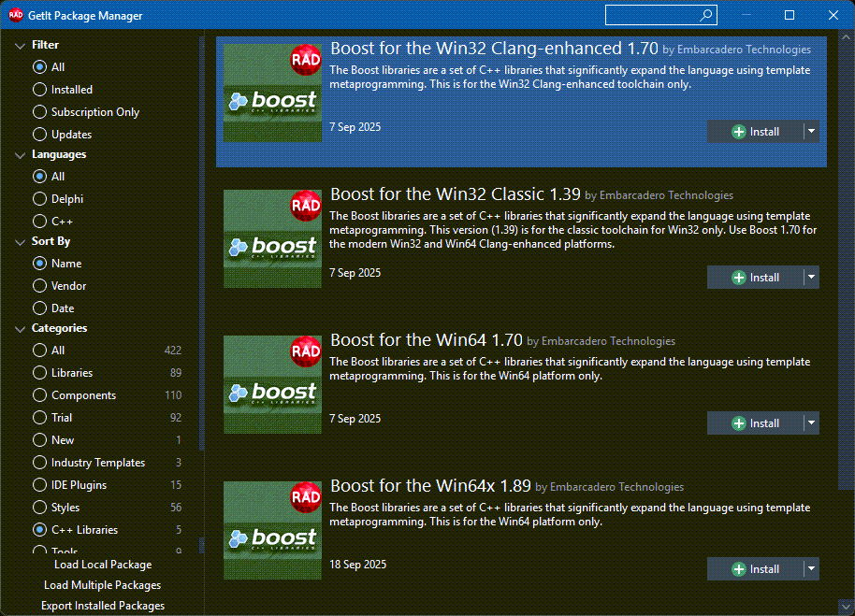
Task: Choose Delphi language radio button
Action: click(39, 199)
